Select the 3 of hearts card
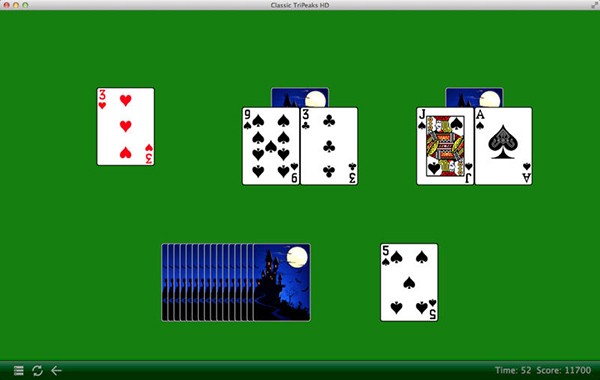Image resolution: width=600 pixels, height=380 pixels. (x=126, y=127)
